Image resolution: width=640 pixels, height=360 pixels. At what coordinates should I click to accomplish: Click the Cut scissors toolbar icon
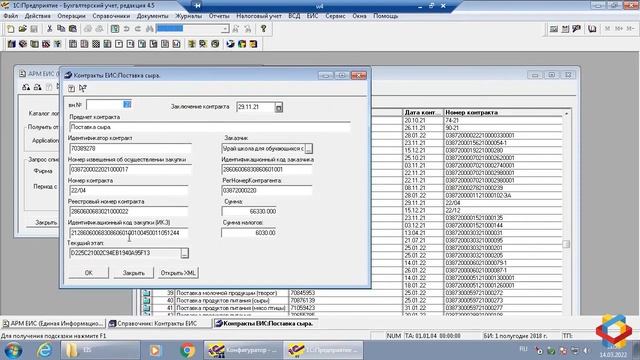click(x=49, y=29)
